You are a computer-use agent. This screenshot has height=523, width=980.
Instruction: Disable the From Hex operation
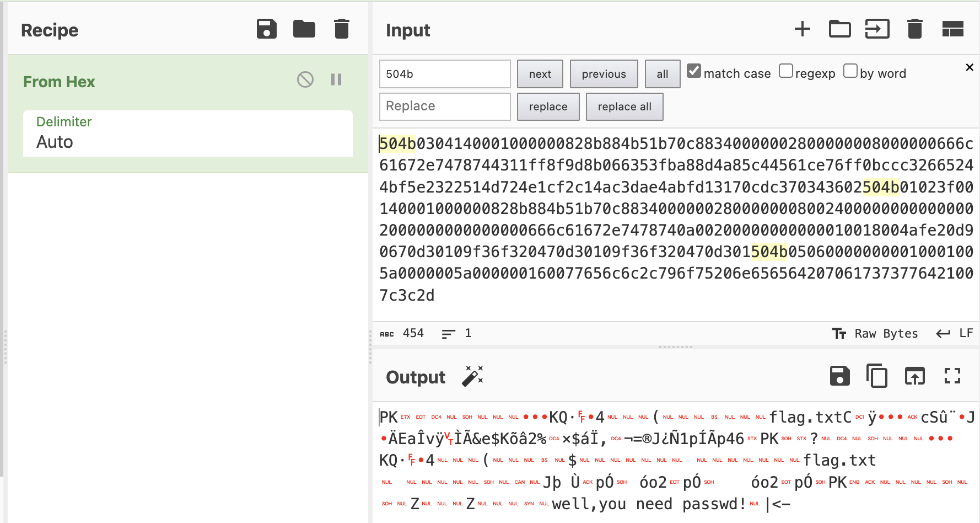tap(305, 80)
